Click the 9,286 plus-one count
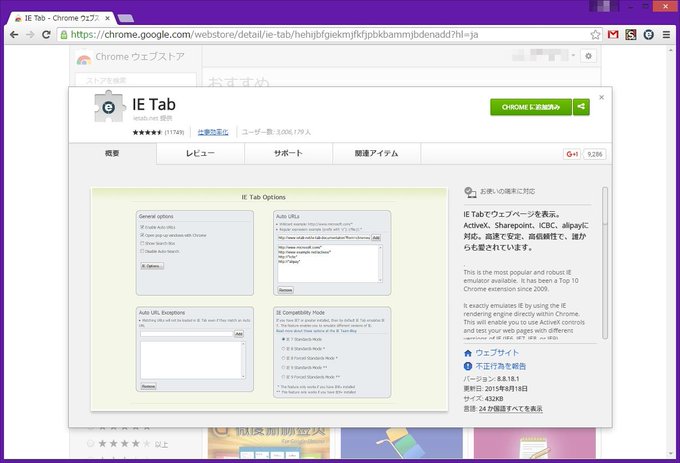The height and width of the screenshot is (463, 680). [x=595, y=154]
